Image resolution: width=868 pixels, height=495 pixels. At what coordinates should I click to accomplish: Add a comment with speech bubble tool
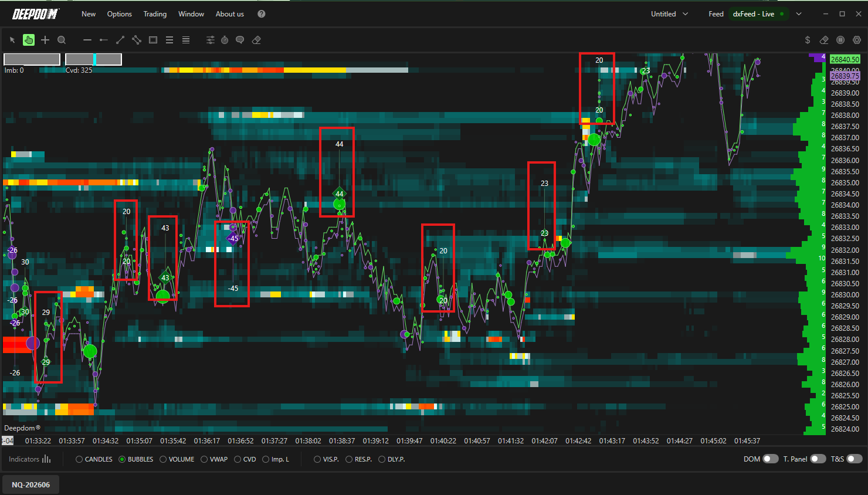[x=240, y=40]
